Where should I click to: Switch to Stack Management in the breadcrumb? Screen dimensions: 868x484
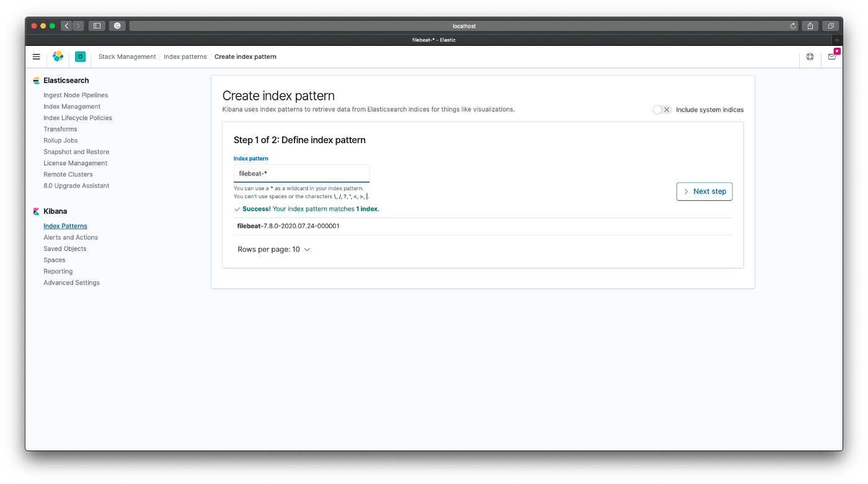point(126,56)
